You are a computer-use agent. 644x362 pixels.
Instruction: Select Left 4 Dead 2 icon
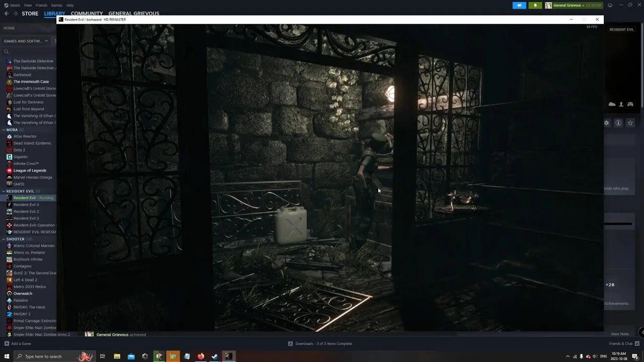(x=9, y=280)
